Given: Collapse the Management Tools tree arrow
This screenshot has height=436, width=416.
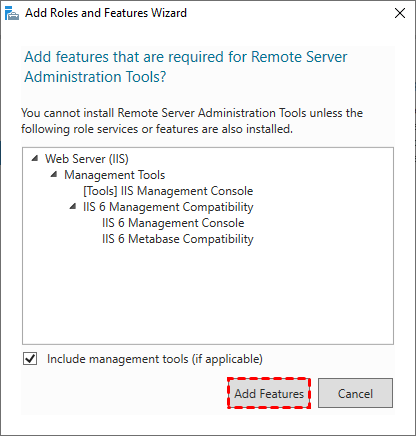Looking at the screenshot, I should tap(54, 174).
